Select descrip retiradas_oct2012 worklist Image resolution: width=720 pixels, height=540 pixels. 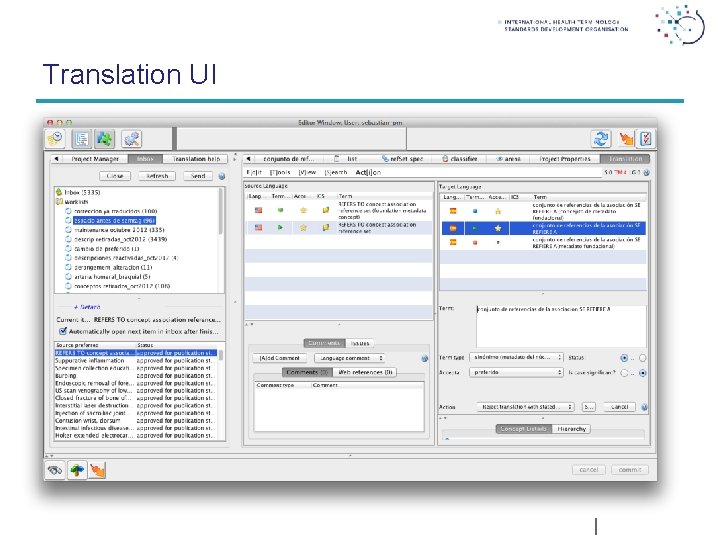click(121, 239)
